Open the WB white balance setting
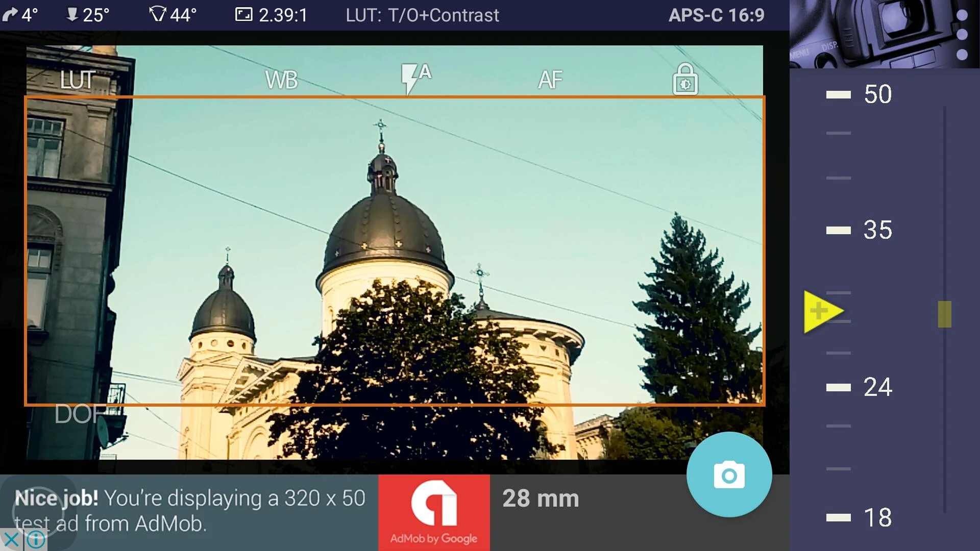 tap(281, 80)
